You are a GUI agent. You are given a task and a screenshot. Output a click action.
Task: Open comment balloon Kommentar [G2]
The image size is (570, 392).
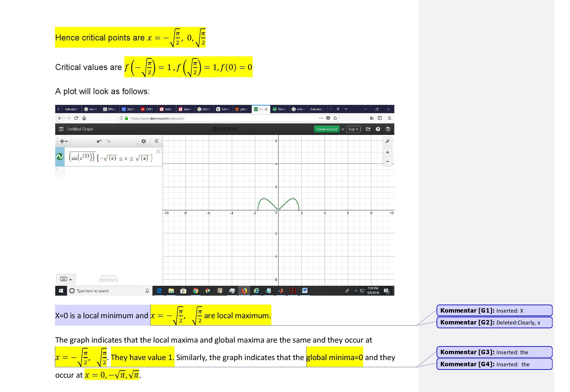click(x=494, y=322)
